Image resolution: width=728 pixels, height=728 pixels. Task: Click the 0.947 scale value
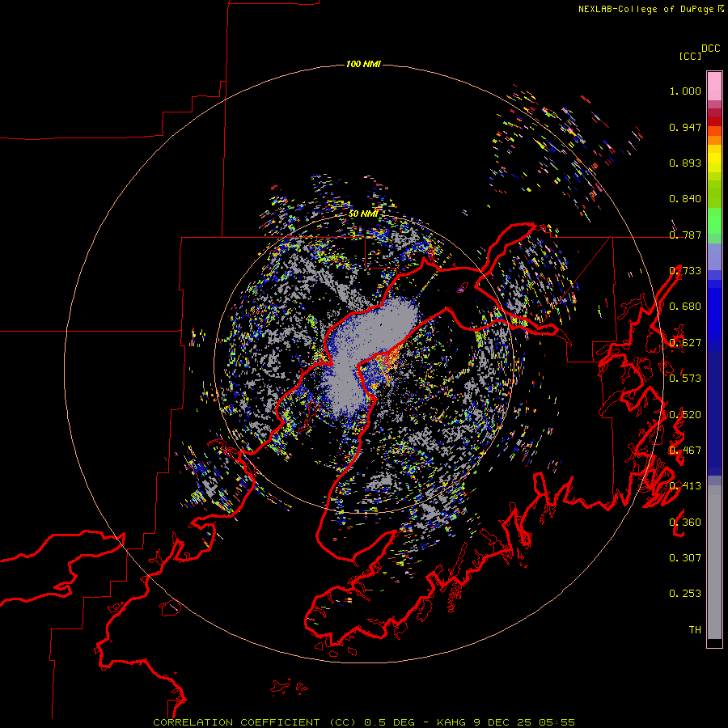tap(685, 127)
